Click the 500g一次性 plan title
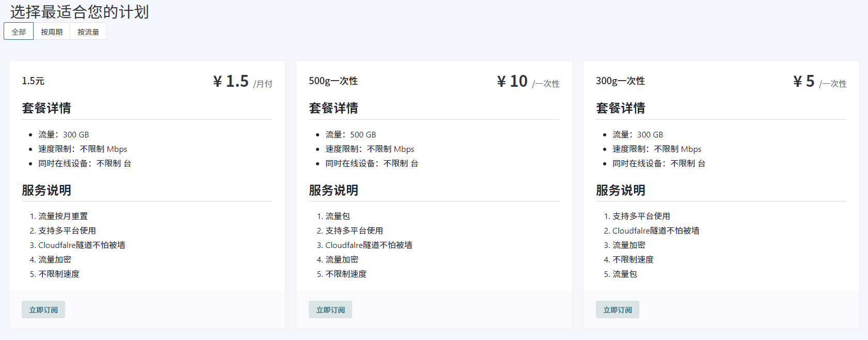868x340 pixels. click(333, 81)
